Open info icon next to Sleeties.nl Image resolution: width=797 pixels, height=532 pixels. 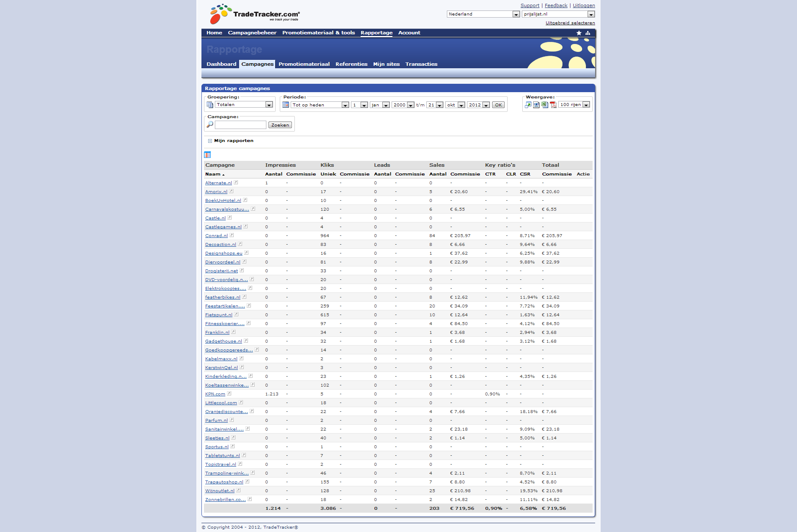(x=233, y=437)
